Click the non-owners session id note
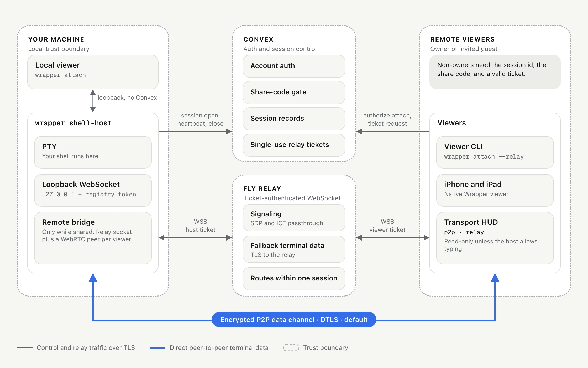The image size is (588, 368). pos(495,72)
